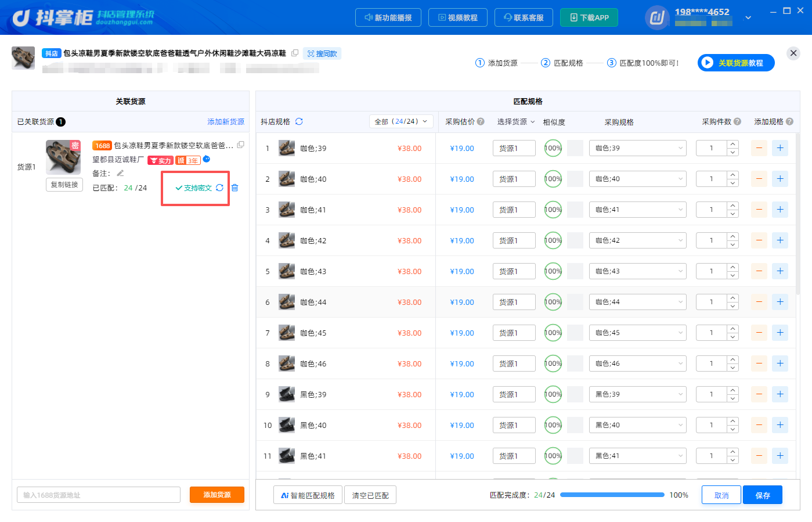Click 清空已匹配 to clear matches
Image resolution: width=812 pixels, height=522 pixels.
(x=370, y=495)
